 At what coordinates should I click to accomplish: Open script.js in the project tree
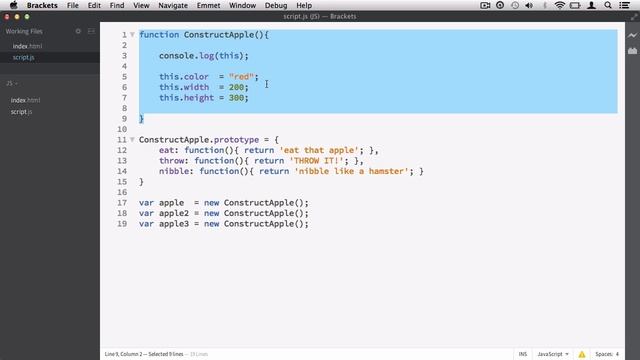coord(21,111)
